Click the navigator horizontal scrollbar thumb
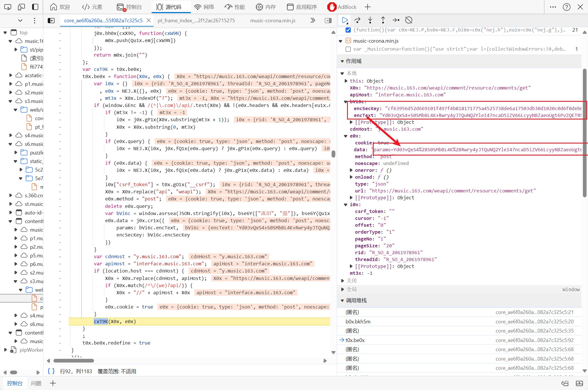 [x=13, y=372]
